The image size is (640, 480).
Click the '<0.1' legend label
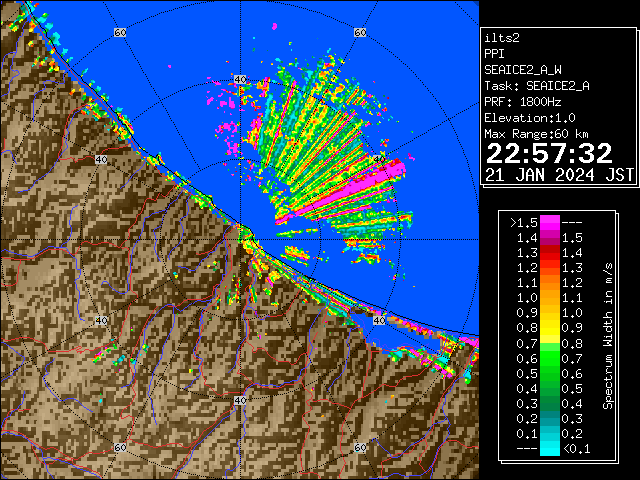576,449
